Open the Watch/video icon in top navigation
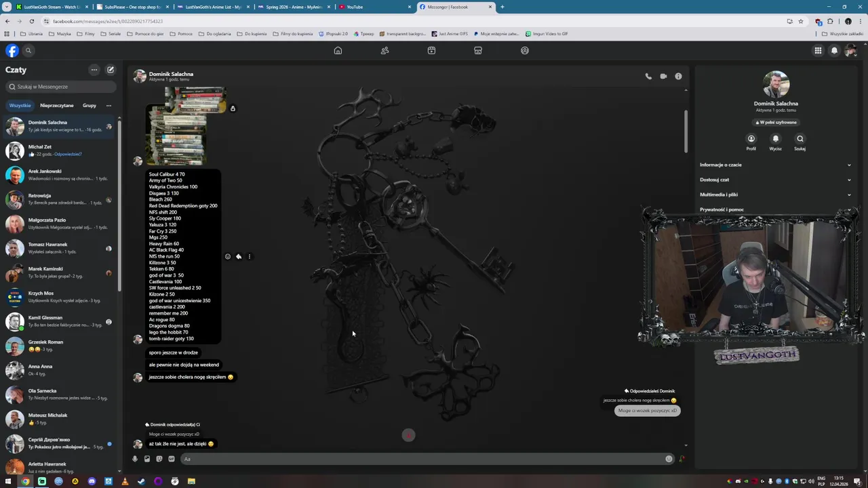The width and height of the screenshot is (868, 488). [x=431, y=51]
